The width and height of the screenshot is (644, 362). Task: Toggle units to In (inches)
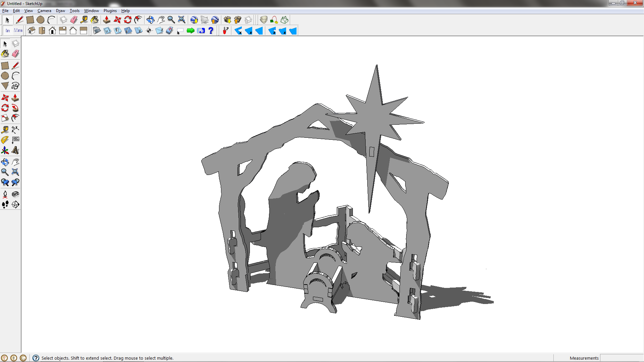pos(8,31)
